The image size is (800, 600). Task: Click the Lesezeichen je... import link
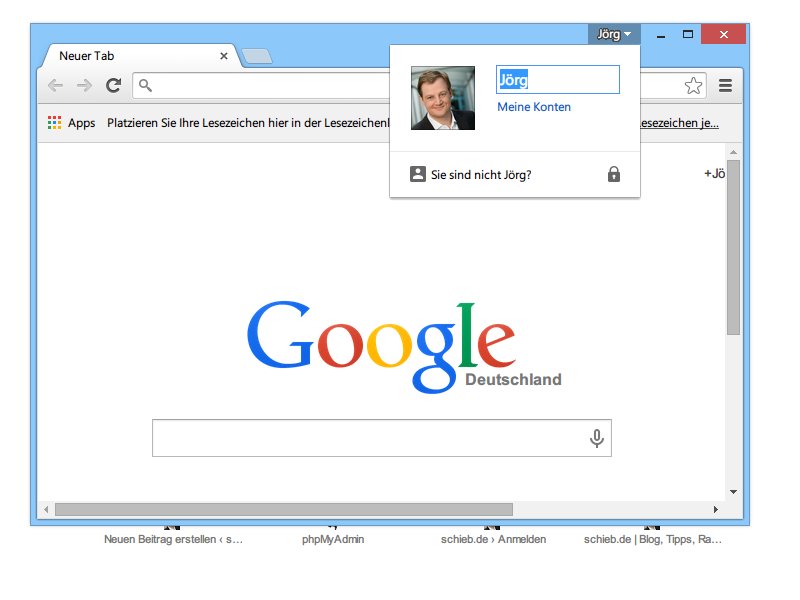[x=679, y=123]
